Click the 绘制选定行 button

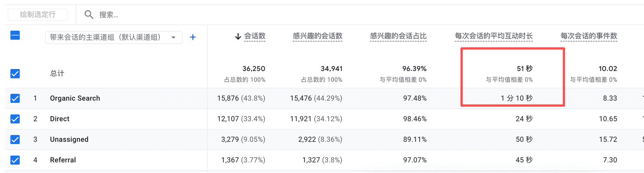(x=38, y=15)
